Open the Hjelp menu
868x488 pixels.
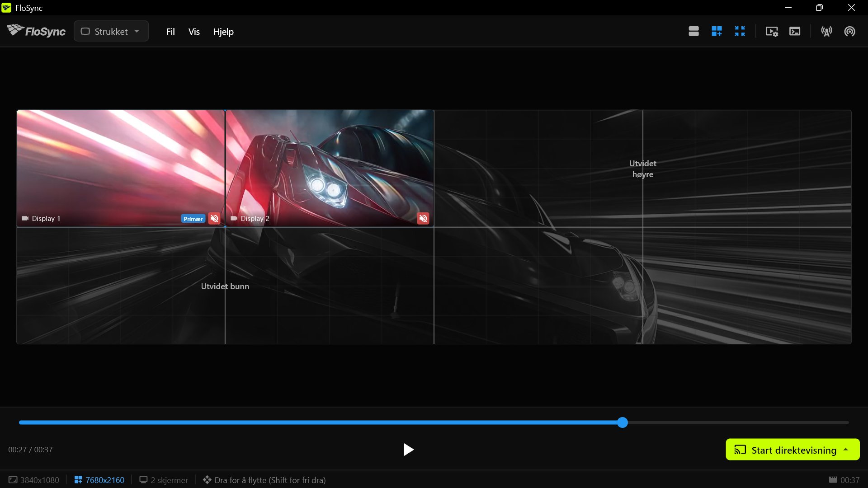(x=223, y=32)
